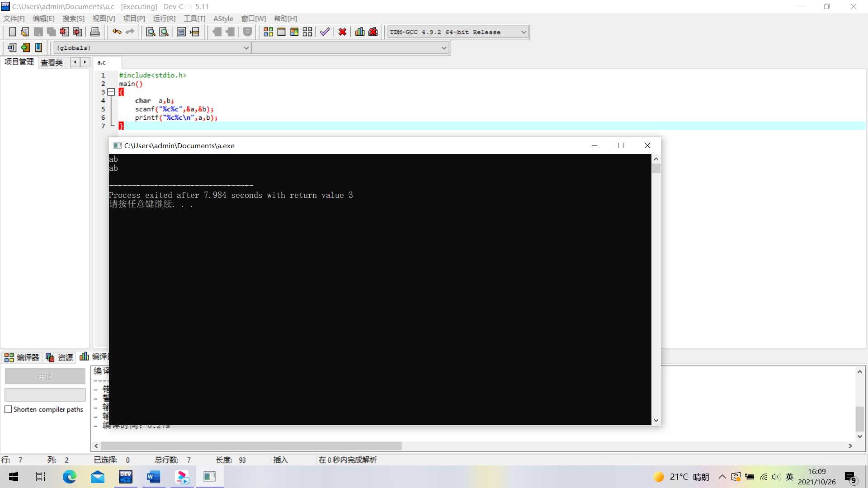Click the console window vertical scrollbar thumb
Image resolution: width=868 pixels, height=488 pixels.
coord(656,169)
